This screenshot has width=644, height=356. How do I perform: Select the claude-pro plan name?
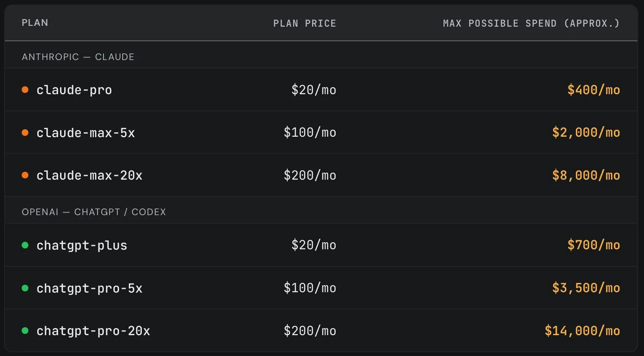tap(74, 90)
